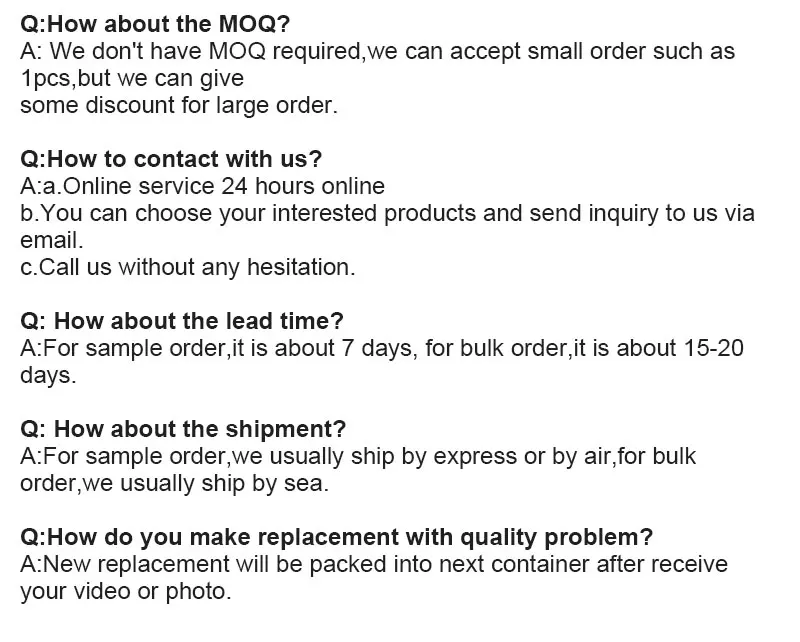800x642 pixels.
Task: Select the question 'Q:How to contact with us?'
Action: click(171, 159)
